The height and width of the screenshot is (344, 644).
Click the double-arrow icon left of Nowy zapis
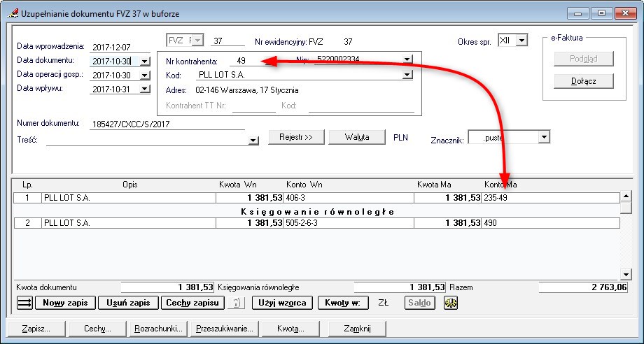pyautogui.click(x=24, y=303)
